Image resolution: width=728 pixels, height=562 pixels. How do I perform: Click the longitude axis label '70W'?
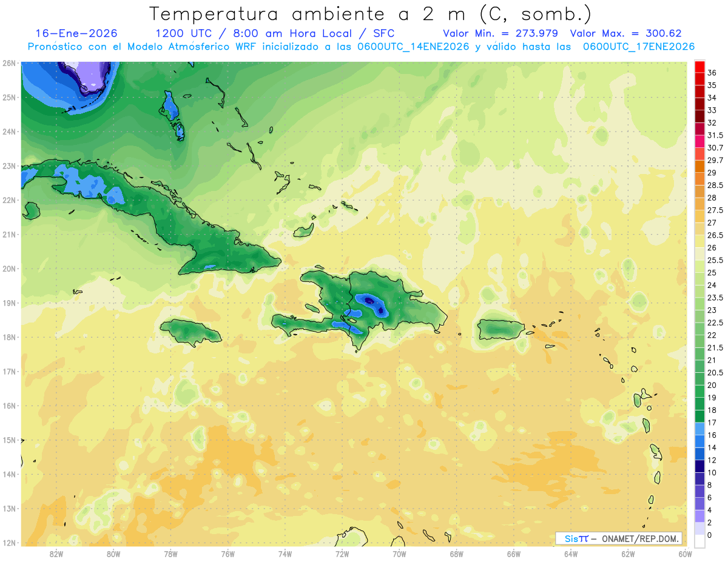click(399, 554)
